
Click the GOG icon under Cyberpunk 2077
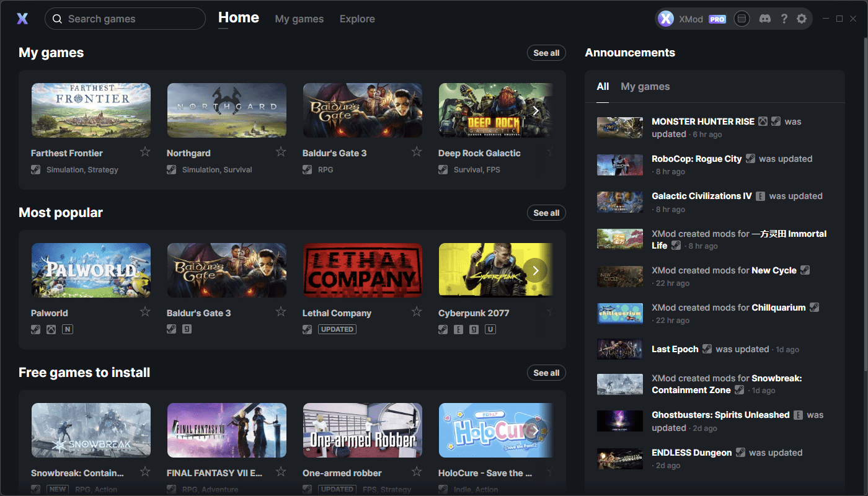[x=474, y=329]
